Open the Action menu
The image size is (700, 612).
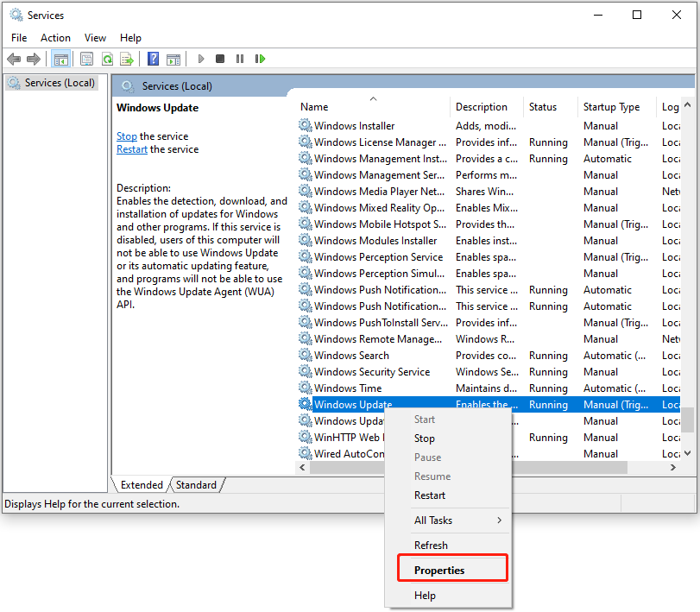click(55, 37)
